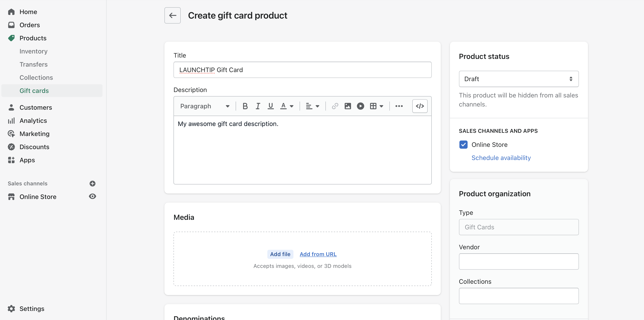The width and height of the screenshot is (644, 320).
Task: Click the Settings gear icon
Action: (x=11, y=309)
